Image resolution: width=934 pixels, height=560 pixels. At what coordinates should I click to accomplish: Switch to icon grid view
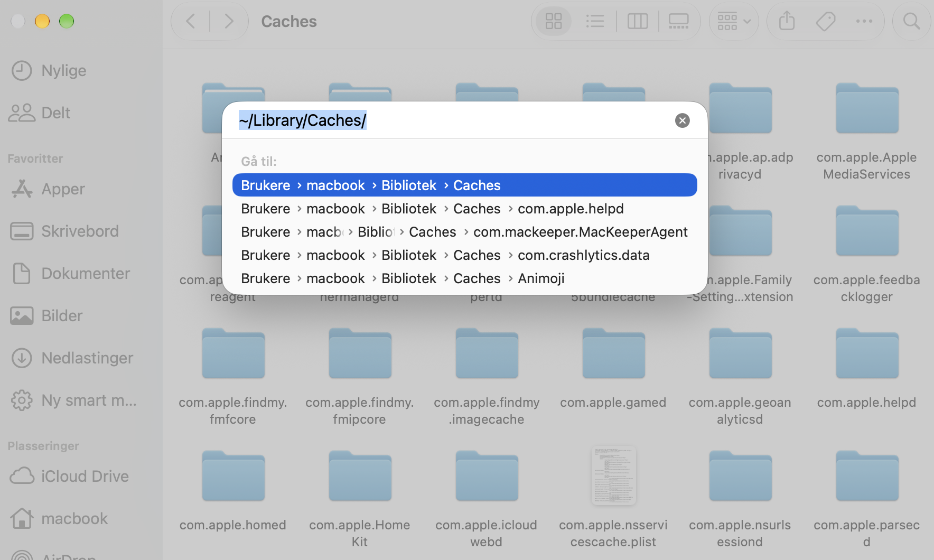(553, 21)
